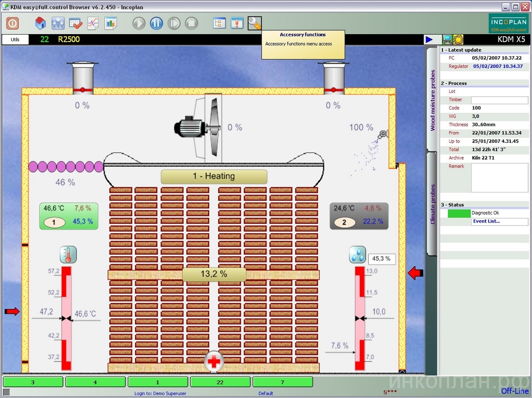Click the R2500 regulator label
The image size is (532, 398).
(69, 39)
